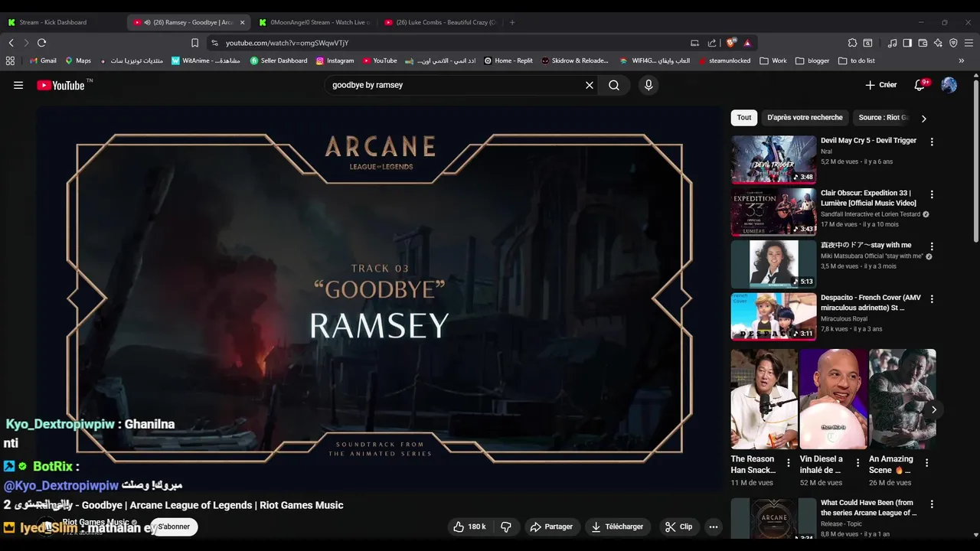This screenshot has width=980, height=551.
Task: Mute the Ramsey tab via speaker icon
Action: click(x=147, y=22)
